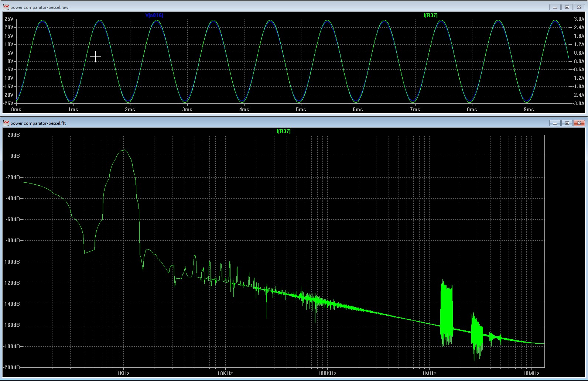Click the -3.0A label on the current axis
Viewport: 588px width, 381px height.
(x=578, y=104)
